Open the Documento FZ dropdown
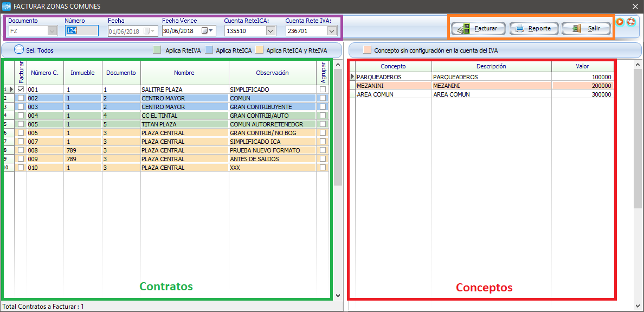The width and height of the screenshot is (644, 312). [x=52, y=31]
